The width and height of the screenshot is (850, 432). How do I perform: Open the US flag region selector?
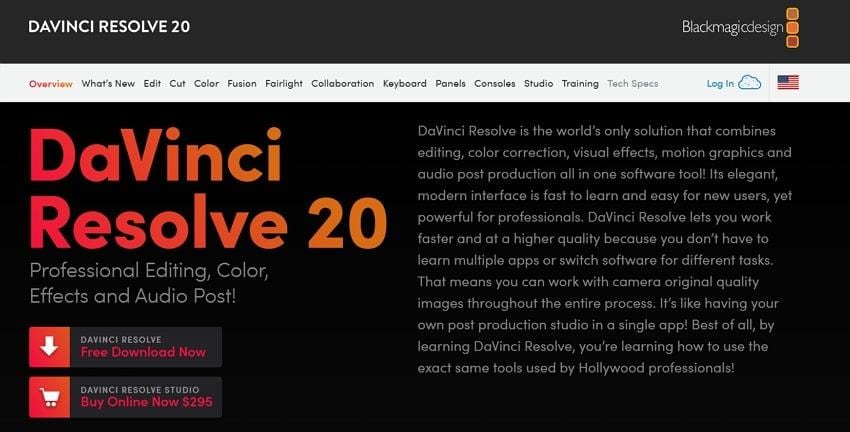(788, 82)
